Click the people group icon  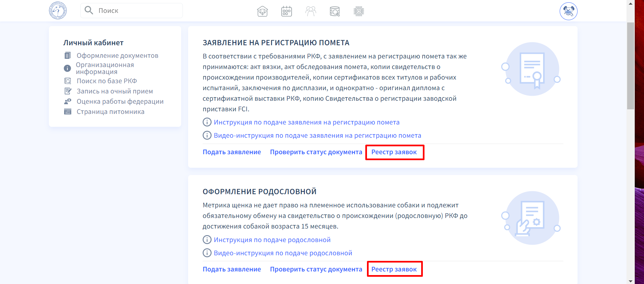click(x=310, y=11)
